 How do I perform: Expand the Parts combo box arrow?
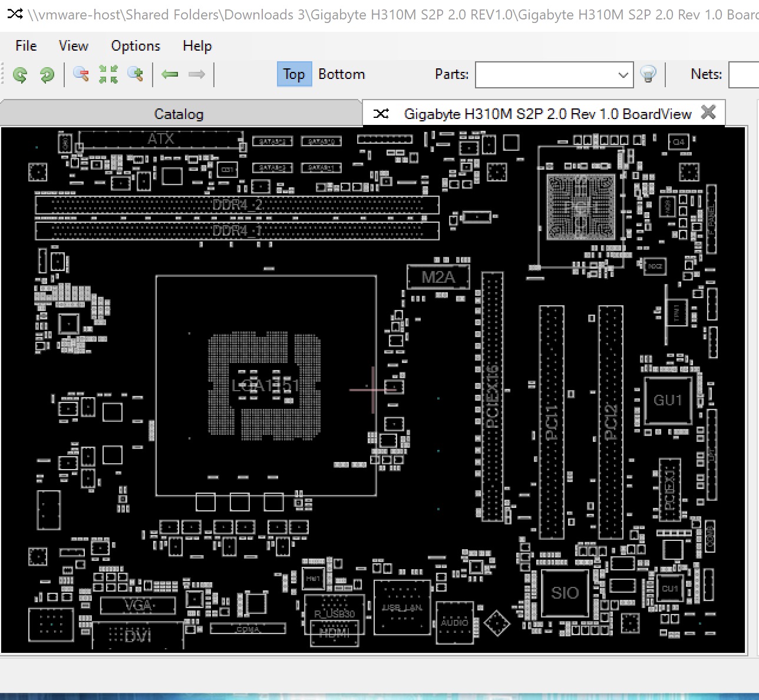[623, 75]
